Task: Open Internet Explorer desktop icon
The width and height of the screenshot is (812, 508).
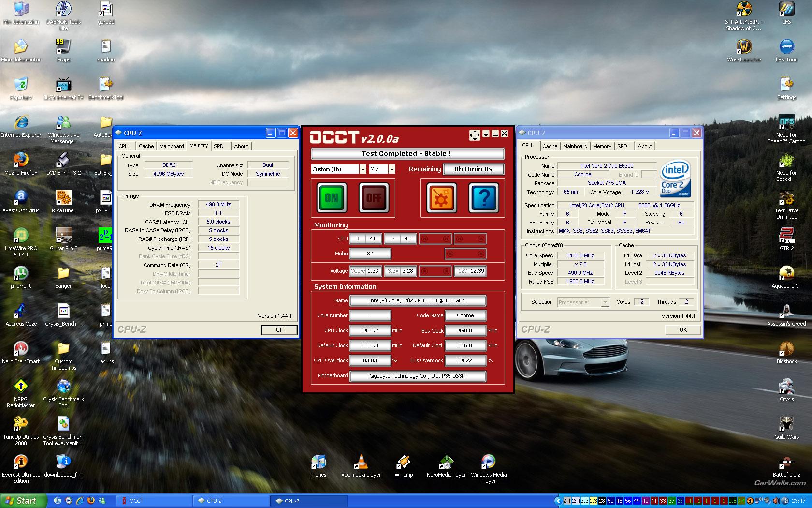Action: tap(21, 127)
